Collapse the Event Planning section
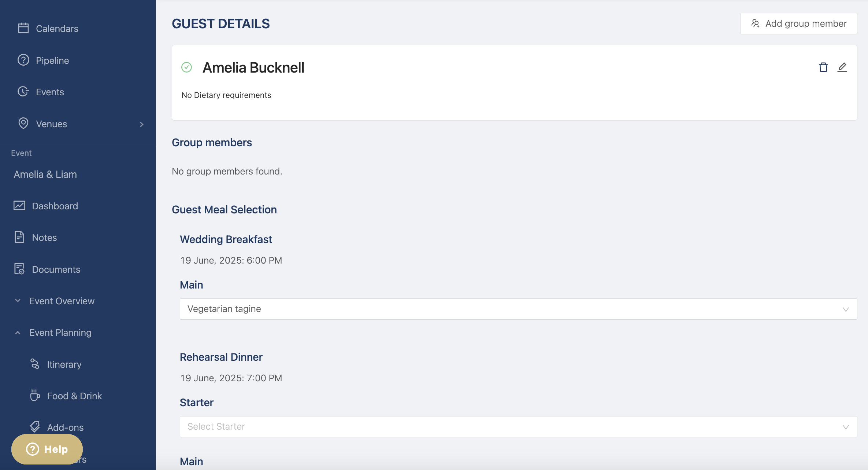The width and height of the screenshot is (868, 470). (x=60, y=333)
